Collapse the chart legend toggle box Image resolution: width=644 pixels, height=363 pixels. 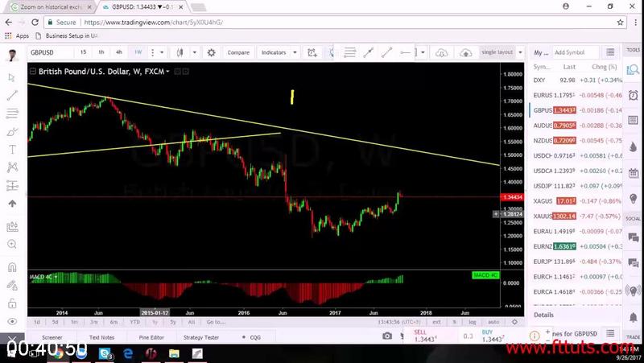[x=33, y=72]
